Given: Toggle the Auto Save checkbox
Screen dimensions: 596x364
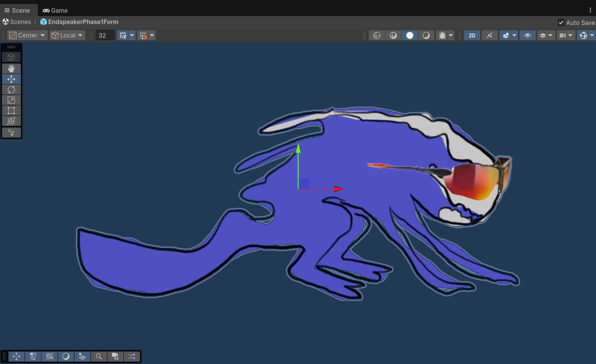Looking at the screenshot, I should click(561, 23).
